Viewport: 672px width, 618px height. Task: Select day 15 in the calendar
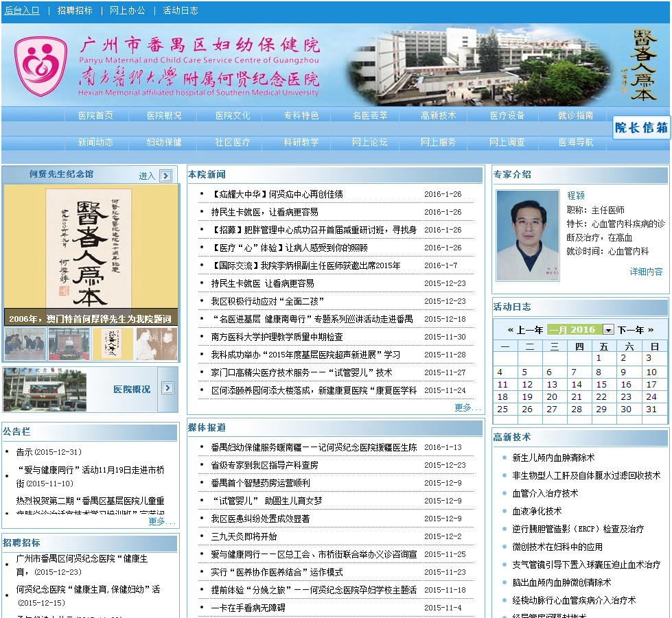601,385
